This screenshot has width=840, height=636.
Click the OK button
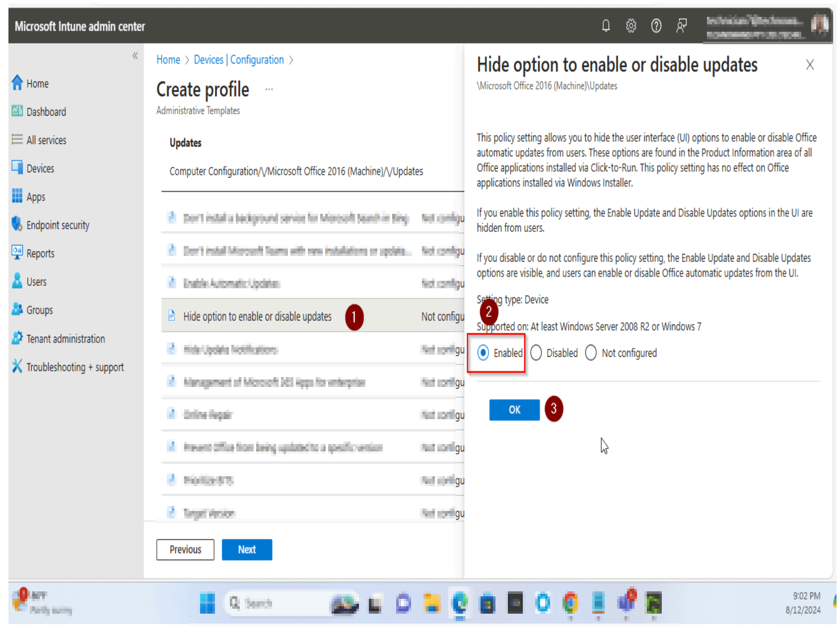coord(514,410)
